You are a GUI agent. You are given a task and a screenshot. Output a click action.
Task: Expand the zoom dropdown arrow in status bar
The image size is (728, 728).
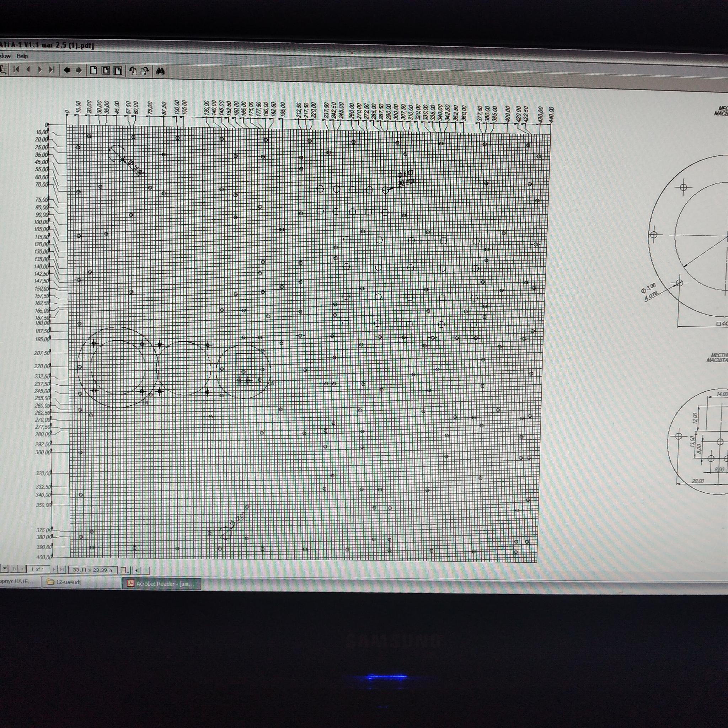pyautogui.click(x=5, y=568)
